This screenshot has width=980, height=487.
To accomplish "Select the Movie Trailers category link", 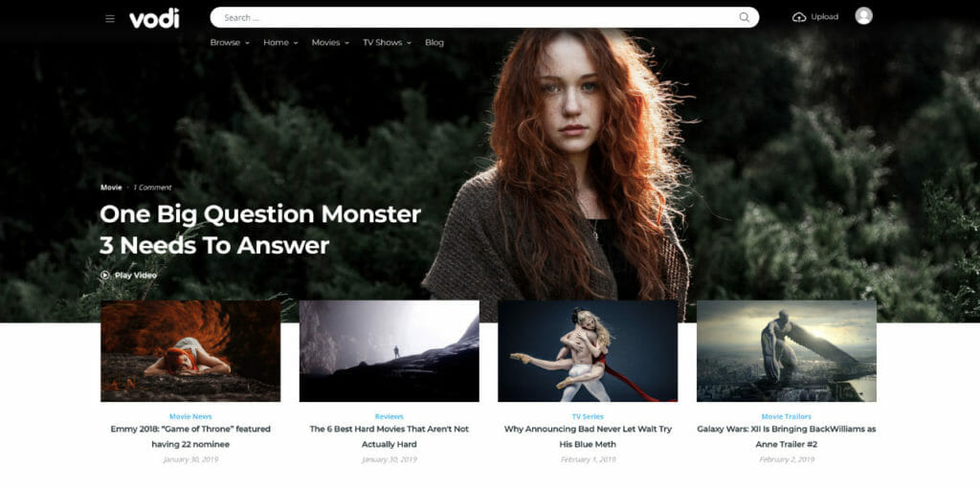I will coord(787,416).
